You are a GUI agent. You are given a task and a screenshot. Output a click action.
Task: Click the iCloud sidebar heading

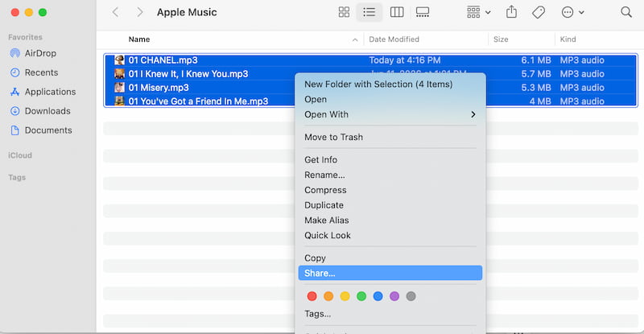coord(19,155)
